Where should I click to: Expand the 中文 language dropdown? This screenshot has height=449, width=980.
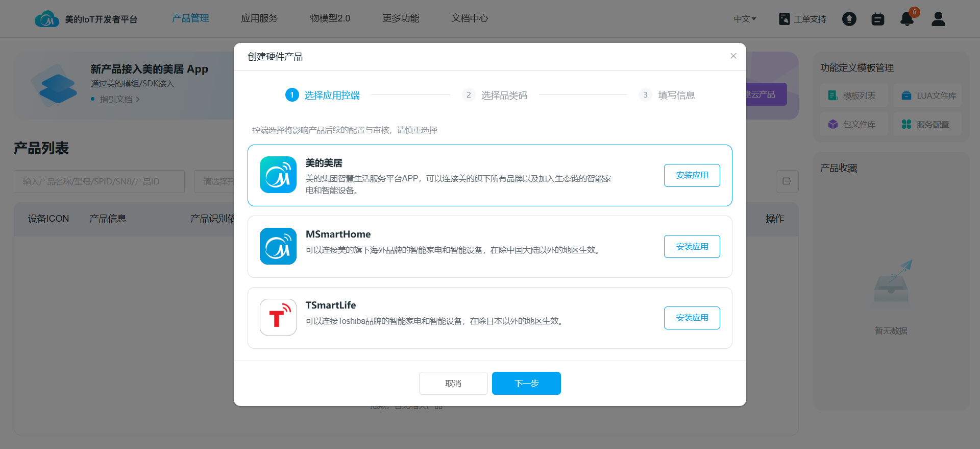point(745,19)
